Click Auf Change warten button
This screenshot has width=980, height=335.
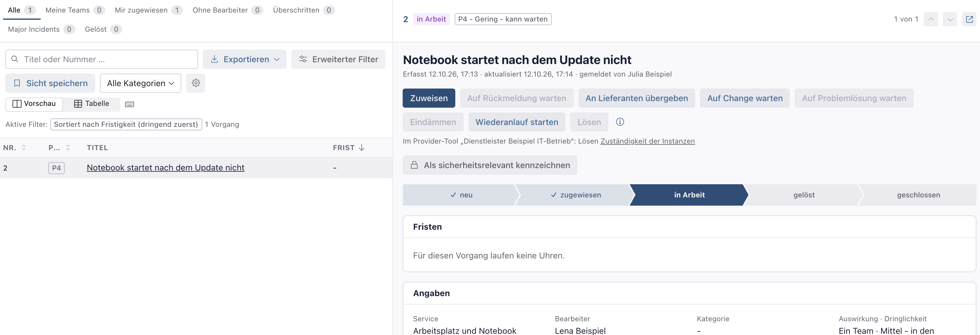click(745, 98)
